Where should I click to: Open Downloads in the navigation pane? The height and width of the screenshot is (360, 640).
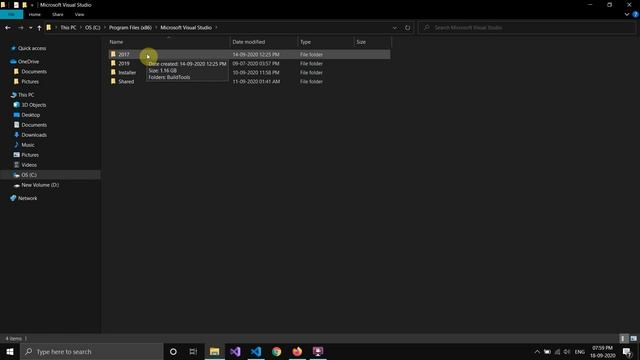(x=34, y=135)
